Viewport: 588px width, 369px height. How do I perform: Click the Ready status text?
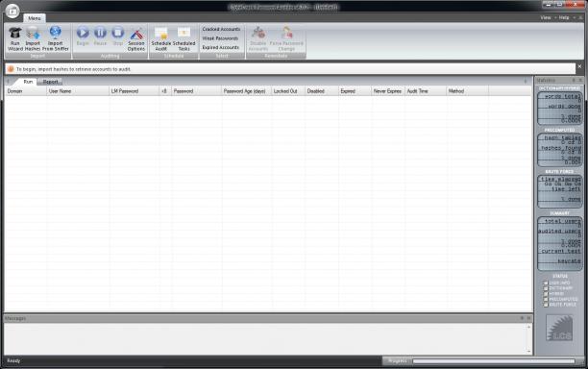(x=13, y=360)
